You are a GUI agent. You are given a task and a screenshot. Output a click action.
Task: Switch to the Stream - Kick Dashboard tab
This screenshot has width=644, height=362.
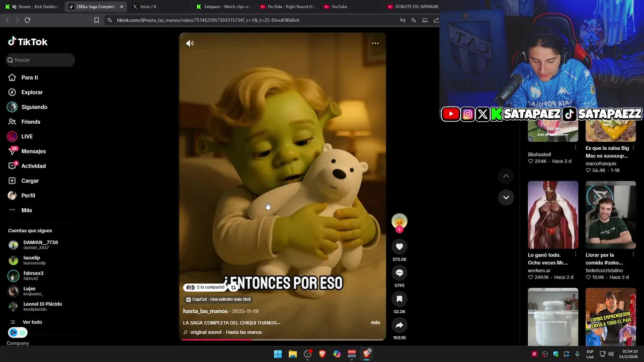(x=33, y=7)
